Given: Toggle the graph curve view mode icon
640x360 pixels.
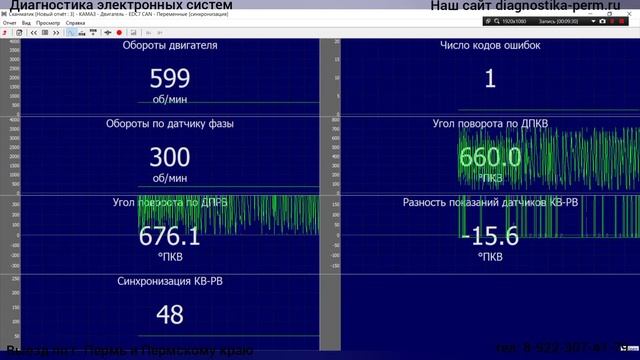Looking at the screenshot, I should (x=71, y=33).
